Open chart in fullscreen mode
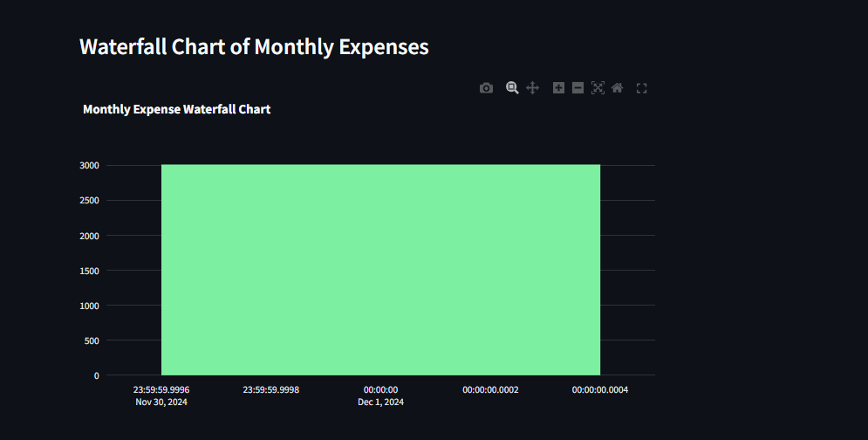 641,88
